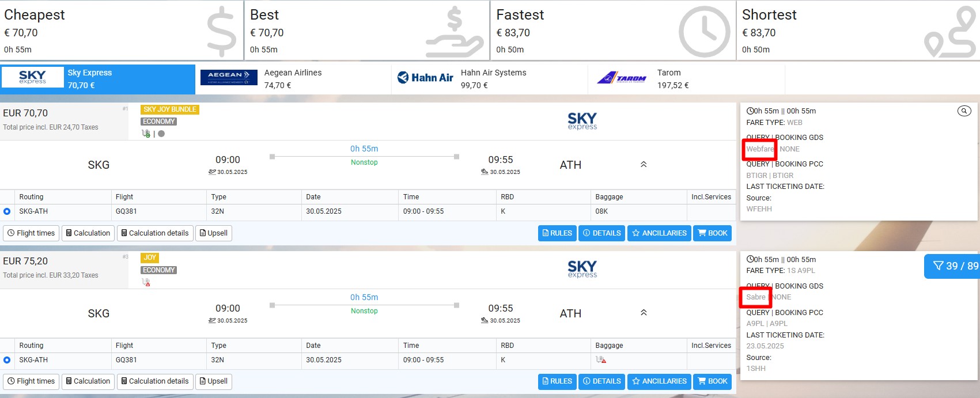Image resolution: width=980 pixels, height=398 pixels.
Task: Open ANCILLARIES for EUR 70,70 offer
Action: pos(659,233)
